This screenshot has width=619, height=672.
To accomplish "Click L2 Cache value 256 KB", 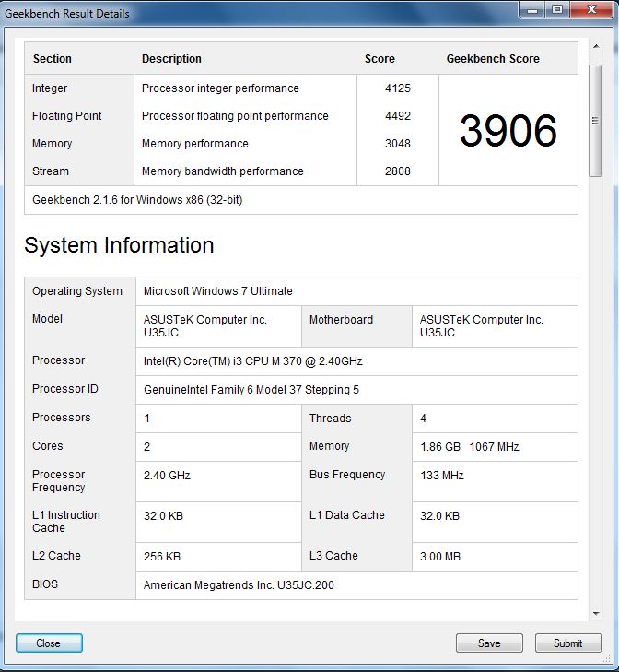I will (x=162, y=556).
